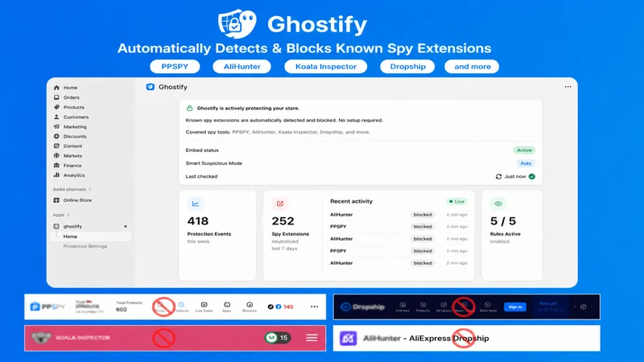
Task: Click the Recent activity heading
Action: 351,201
